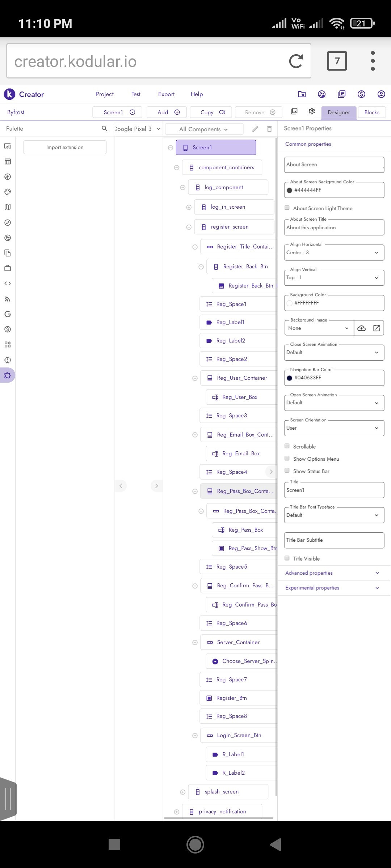The height and width of the screenshot is (868, 391).
Task: Open the Align Horizontal dropdown
Action: click(334, 252)
